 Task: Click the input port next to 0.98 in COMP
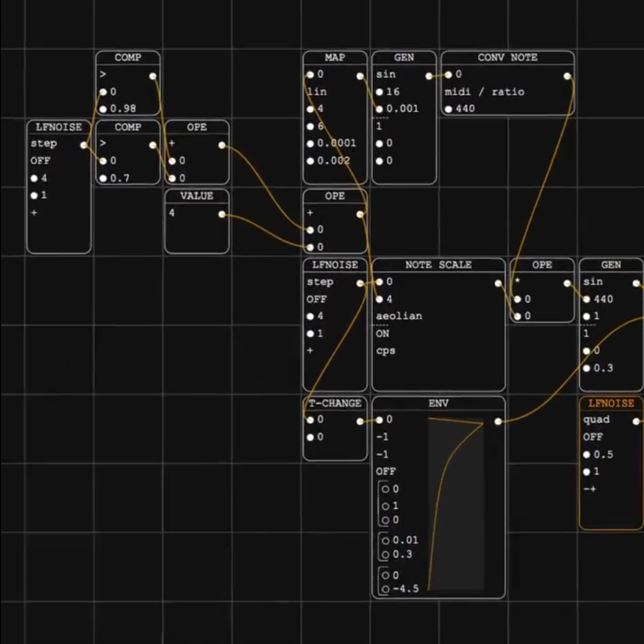coord(103,109)
